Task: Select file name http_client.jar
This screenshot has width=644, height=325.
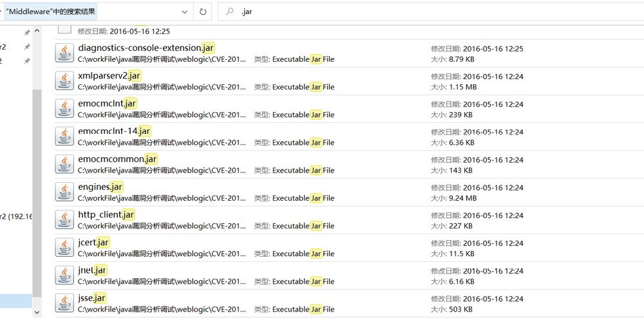Action: tap(106, 214)
